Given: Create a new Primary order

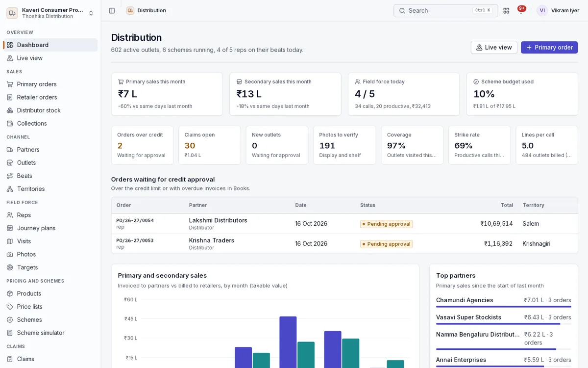Looking at the screenshot, I should click(x=549, y=48).
